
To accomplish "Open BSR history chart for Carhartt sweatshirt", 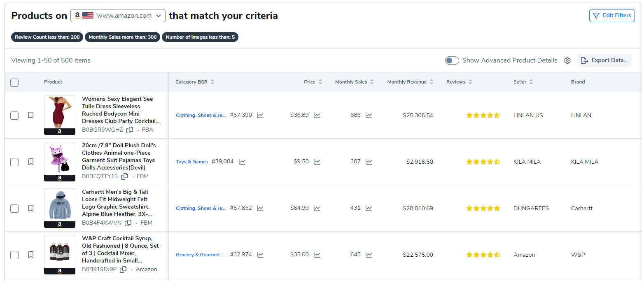I will [x=260, y=208].
